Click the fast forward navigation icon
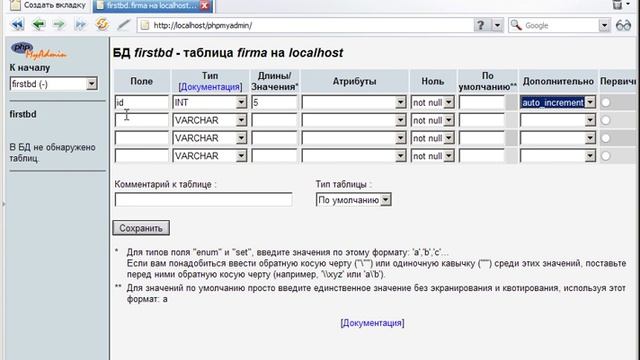 point(80,25)
